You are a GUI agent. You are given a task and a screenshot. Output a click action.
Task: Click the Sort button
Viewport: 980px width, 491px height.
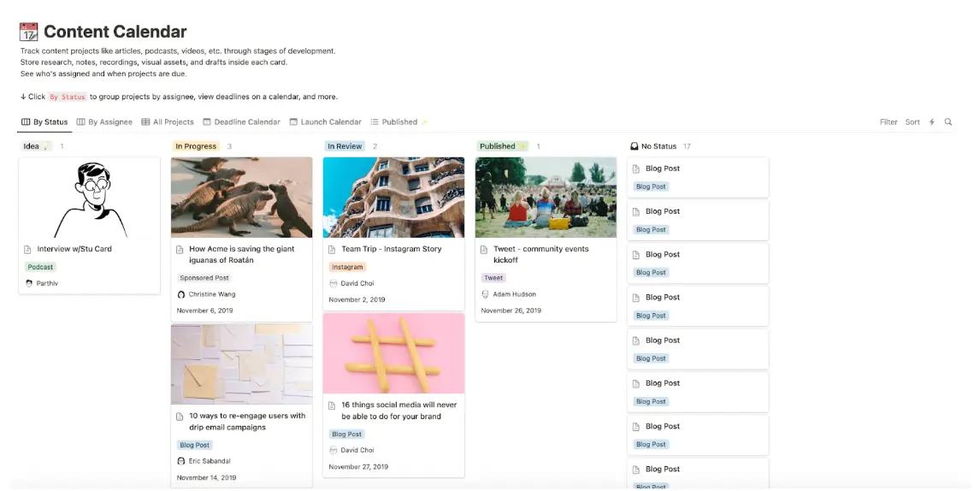point(912,122)
